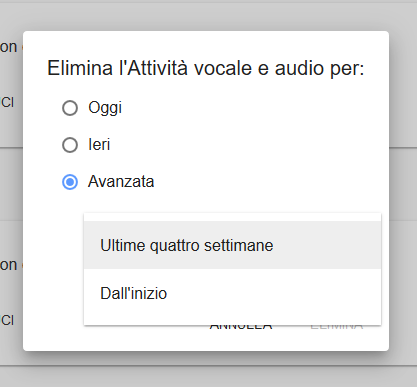Viewport: 417px width, 387px height.
Task: Choose "Dall'inizio" from the dropdown list
Action: coord(232,293)
